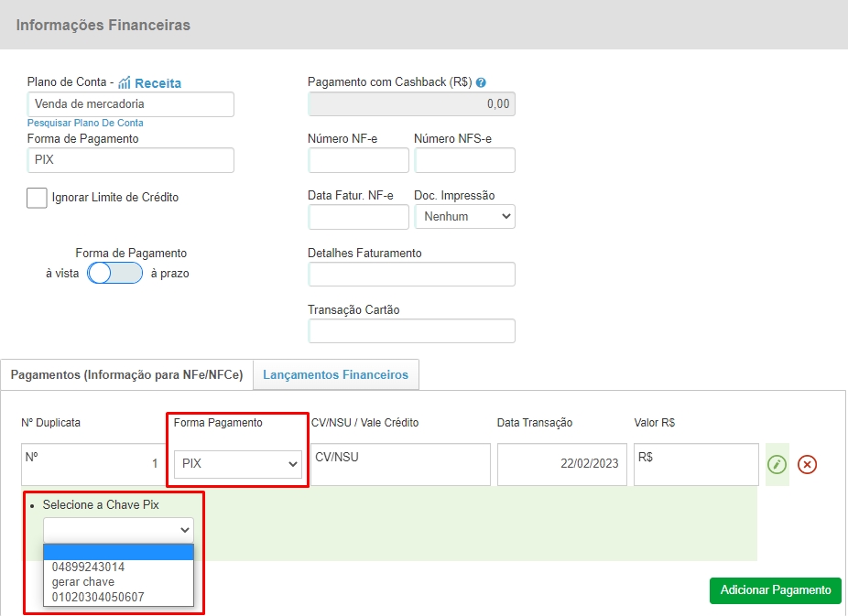Toggle payment switch between à vista and à prazo
This screenshot has height=616, width=848.
click(114, 274)
